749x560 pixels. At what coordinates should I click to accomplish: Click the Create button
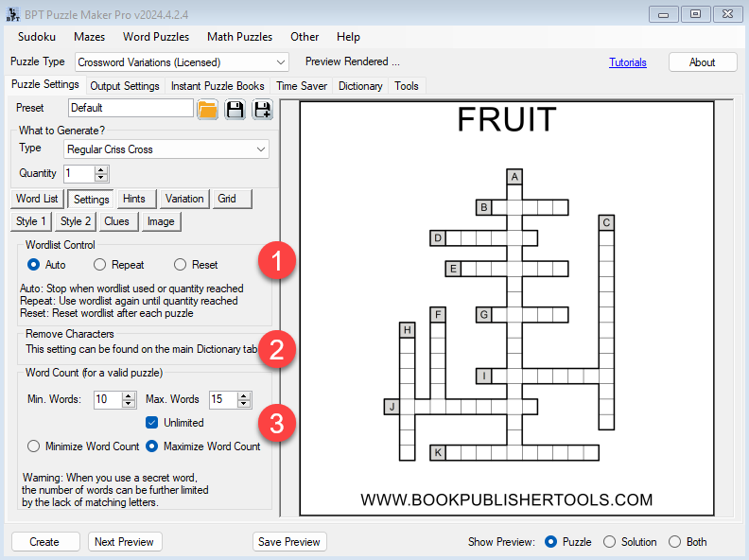44,542
